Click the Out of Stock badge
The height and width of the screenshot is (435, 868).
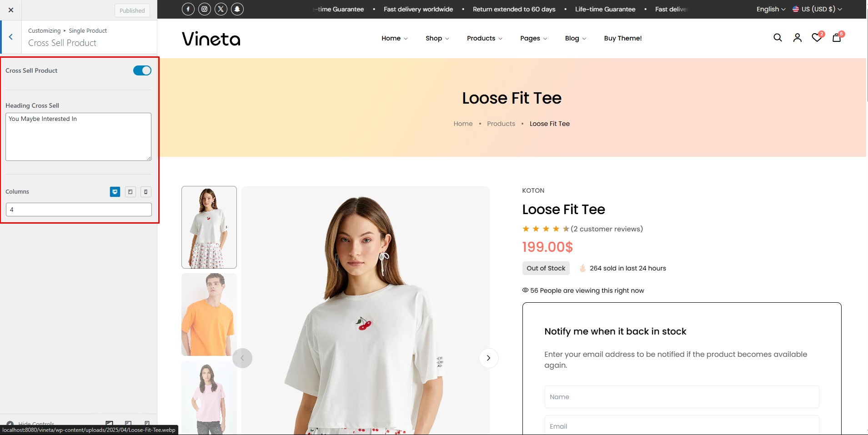click(546, 268)
